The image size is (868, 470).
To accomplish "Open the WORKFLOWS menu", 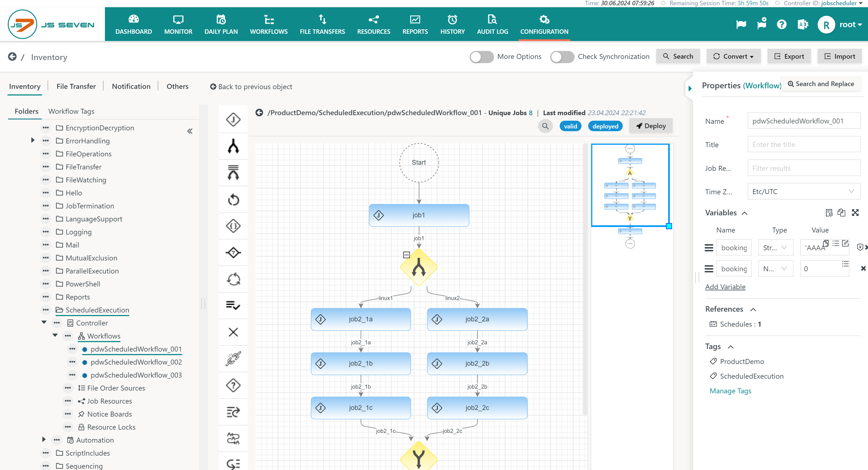I will point(268,25).
